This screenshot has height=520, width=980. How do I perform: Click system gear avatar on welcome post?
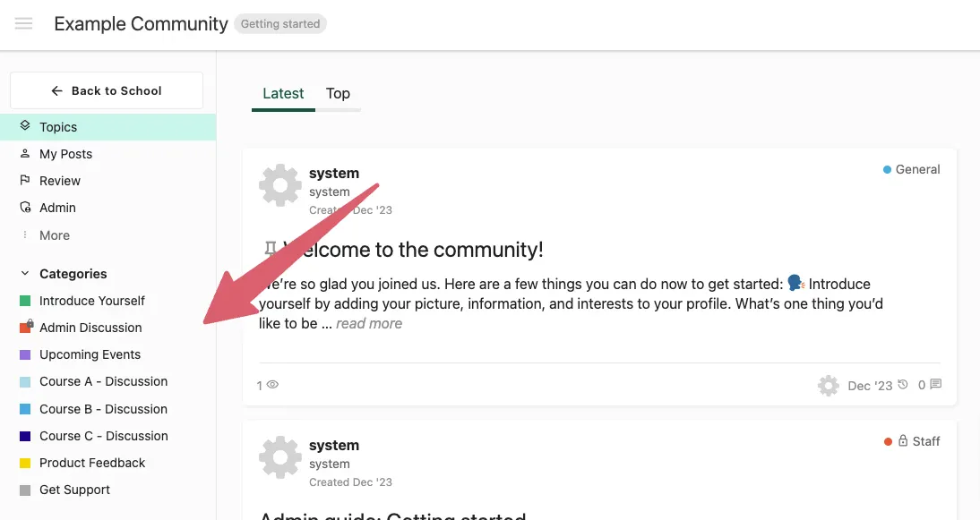pos(280,184)
